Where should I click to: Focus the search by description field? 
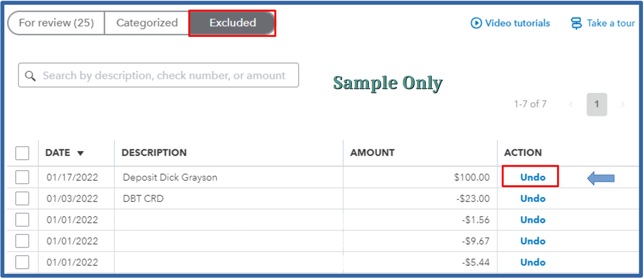159,75
